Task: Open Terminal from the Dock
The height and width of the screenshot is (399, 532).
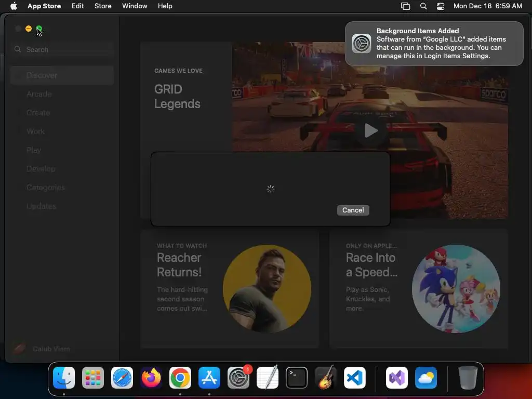Action: coord(297,378)
